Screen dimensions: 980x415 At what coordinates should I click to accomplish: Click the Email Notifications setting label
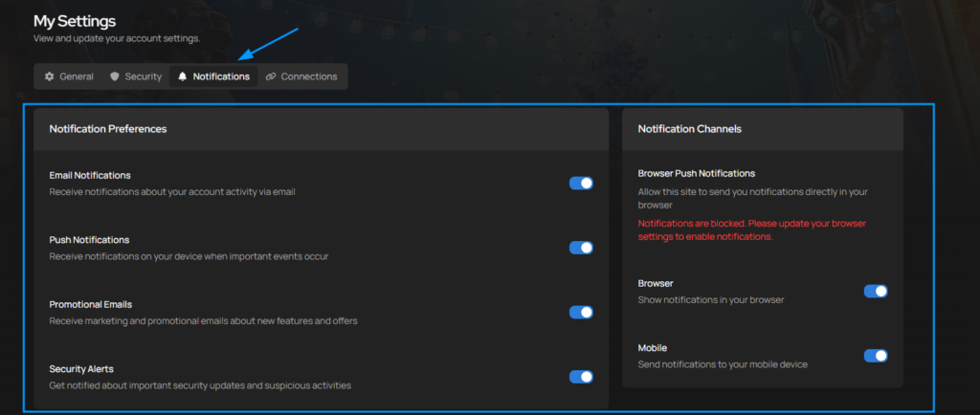coord(90,175)
